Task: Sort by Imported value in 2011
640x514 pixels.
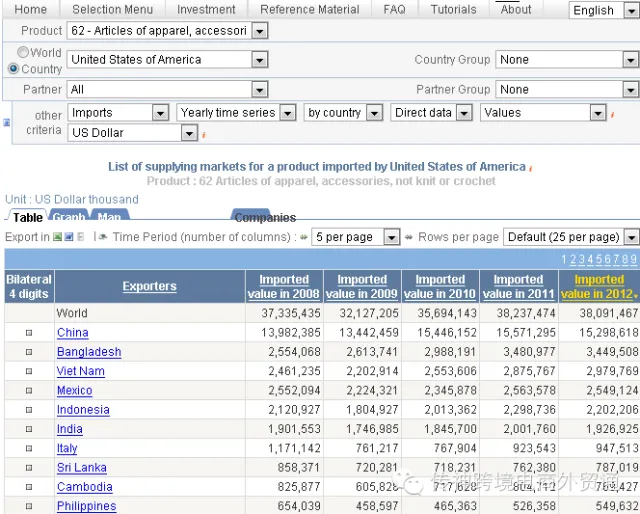Action: pyautogui.click(x=518, y=287)
